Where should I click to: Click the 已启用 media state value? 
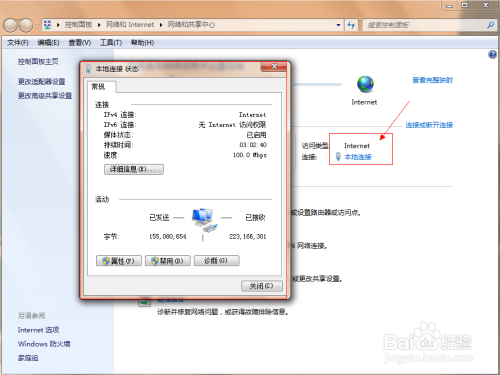point(256,135)
